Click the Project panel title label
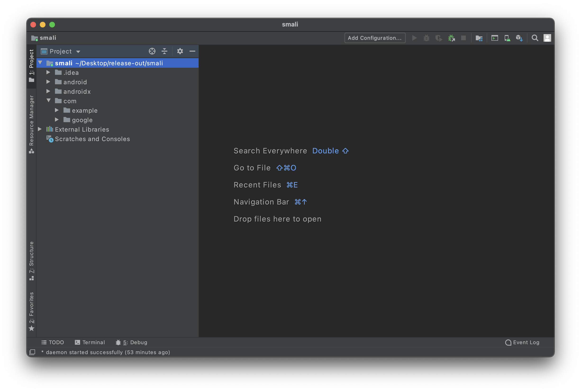The width and height of the screenshot is (581, 392). (61, 51)
